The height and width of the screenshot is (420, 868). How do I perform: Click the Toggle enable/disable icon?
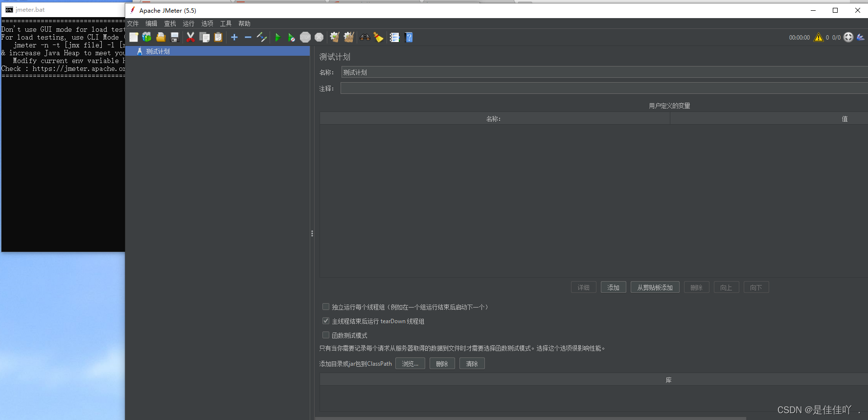[x=262, y=37]
